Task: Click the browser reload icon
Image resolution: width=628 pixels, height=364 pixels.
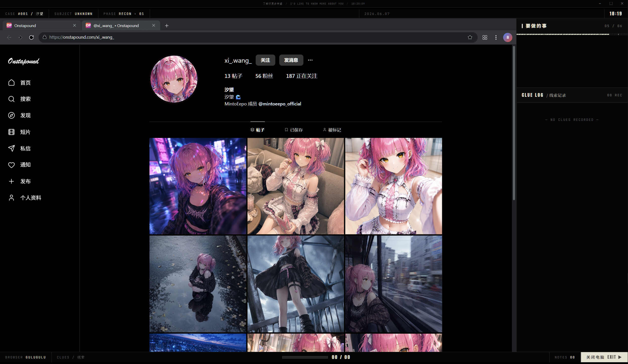Action: pyautogui.click(x=31, y=37)
